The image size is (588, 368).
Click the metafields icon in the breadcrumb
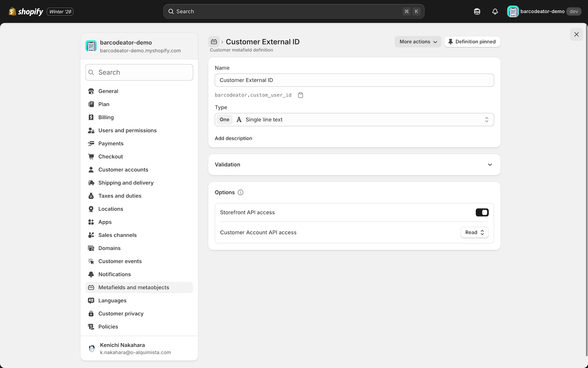click(x=214, y=41)
